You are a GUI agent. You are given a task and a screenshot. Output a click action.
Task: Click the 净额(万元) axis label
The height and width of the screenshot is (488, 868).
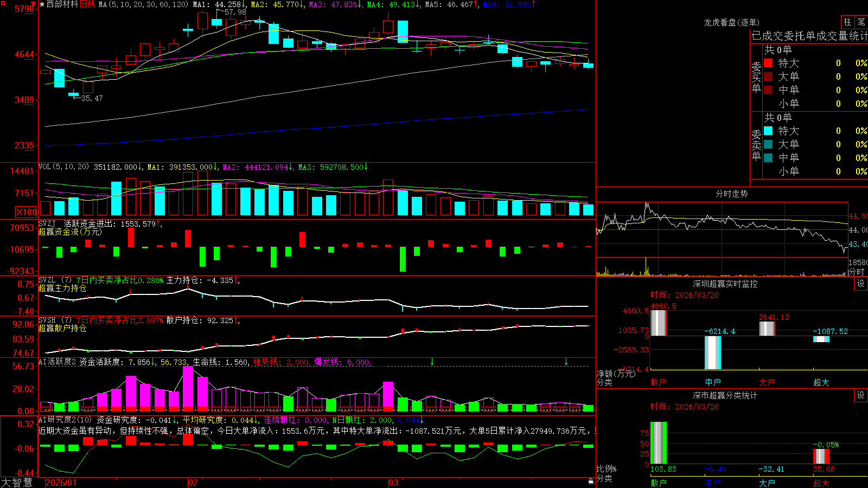616,374
